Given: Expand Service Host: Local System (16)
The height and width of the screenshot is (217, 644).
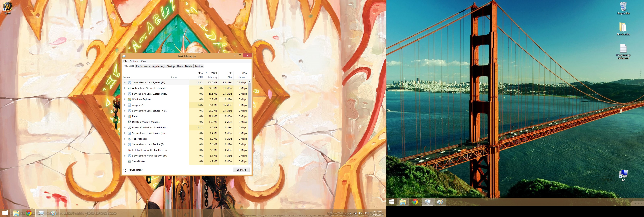Looking at the screenshot, I should coord(125,83).
